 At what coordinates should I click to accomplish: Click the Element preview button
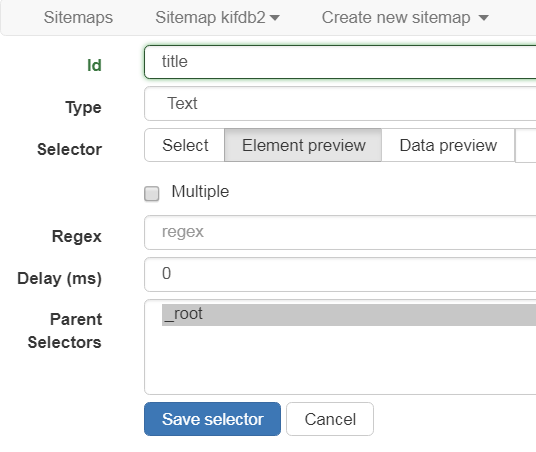pos(303,145)
